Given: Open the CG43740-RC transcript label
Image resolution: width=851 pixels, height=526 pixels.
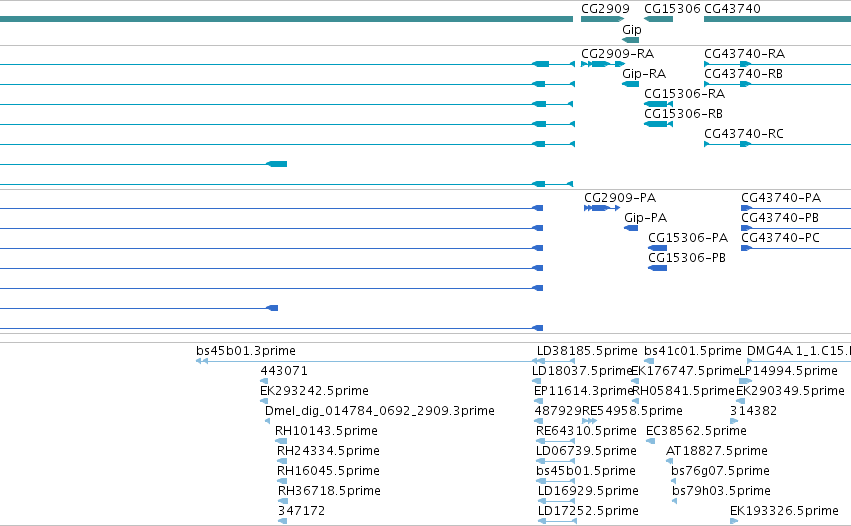Looking at the screenshot, I should 744,134.
